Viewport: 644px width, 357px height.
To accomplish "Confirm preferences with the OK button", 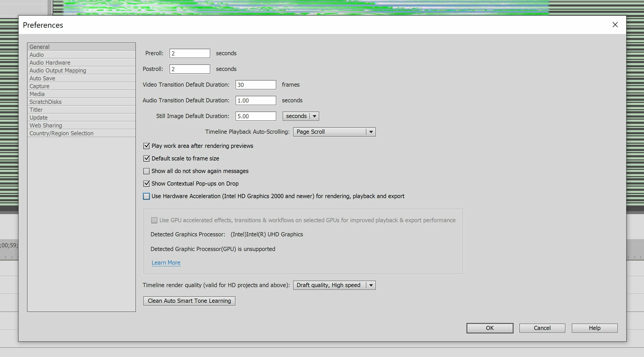I will (490, 328).
